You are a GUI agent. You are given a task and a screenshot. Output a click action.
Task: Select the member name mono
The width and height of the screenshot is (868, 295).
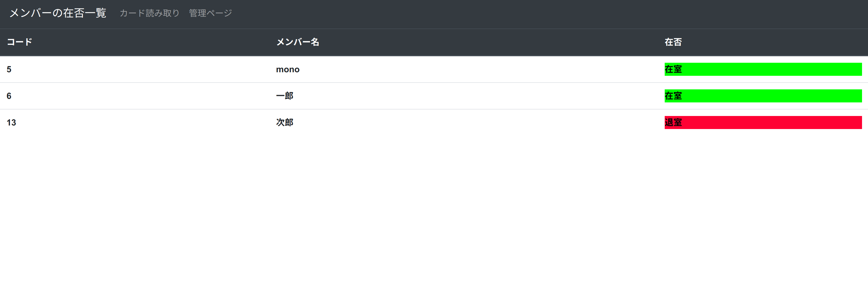pos(287,69)
